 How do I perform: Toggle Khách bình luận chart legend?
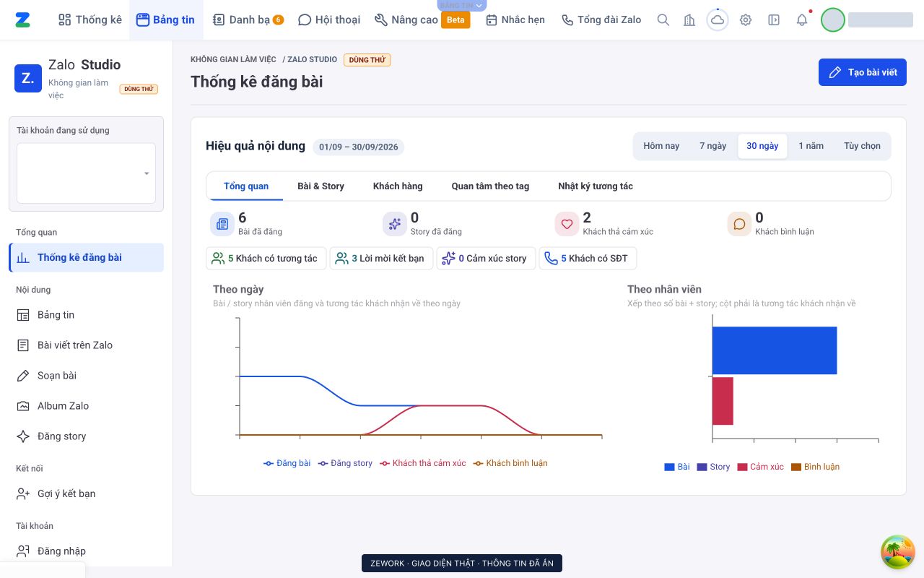tap(510, 463)
